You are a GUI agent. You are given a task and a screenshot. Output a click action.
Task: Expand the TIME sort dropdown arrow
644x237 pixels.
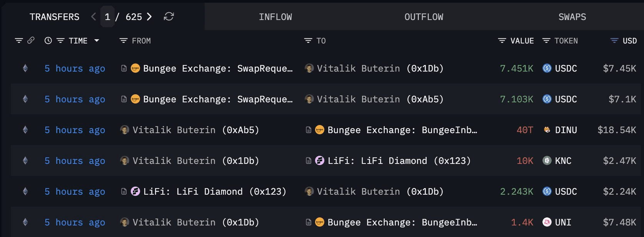[97, 40]
